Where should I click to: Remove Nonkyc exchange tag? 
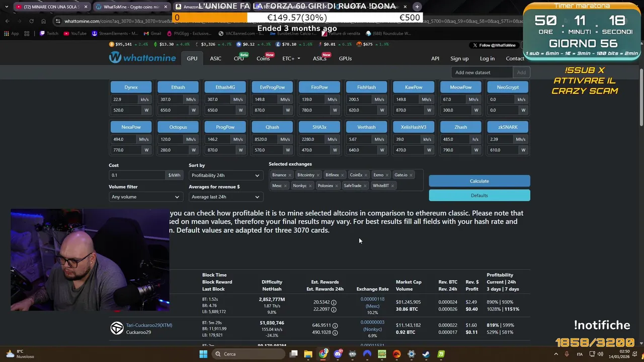[310, 186]
